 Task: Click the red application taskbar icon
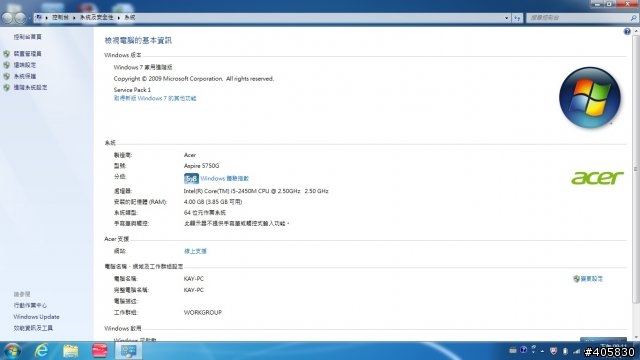(100, 351)
